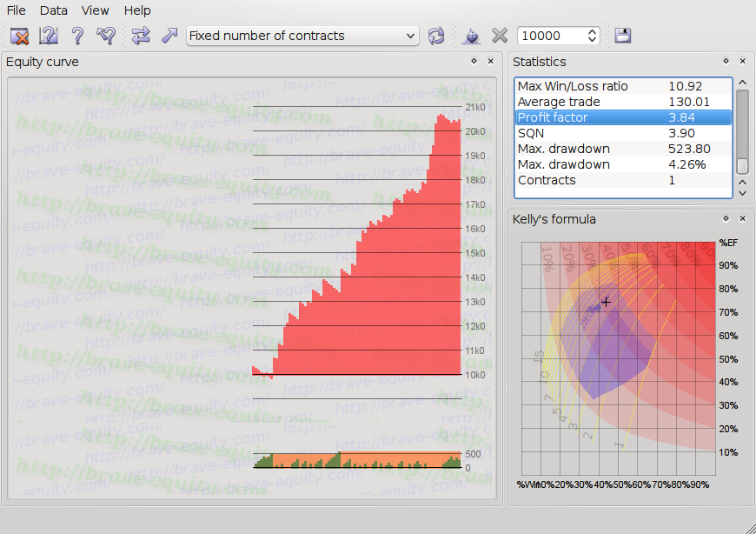The height and width of the screenshot is (534, 756).
Task: Undock the Kelly's formula panel
Action: [726, 219]
